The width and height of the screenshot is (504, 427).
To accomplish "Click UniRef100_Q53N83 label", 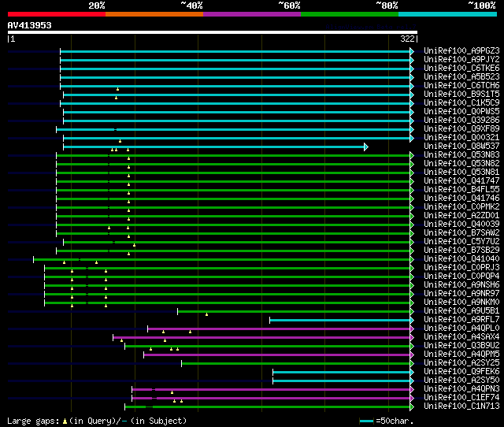I will pyautogui.click(x=461, y=155).
